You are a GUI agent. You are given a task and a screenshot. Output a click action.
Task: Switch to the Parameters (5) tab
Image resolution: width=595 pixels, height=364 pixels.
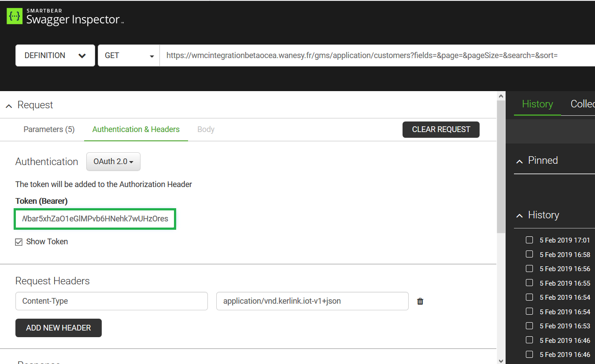49,129
